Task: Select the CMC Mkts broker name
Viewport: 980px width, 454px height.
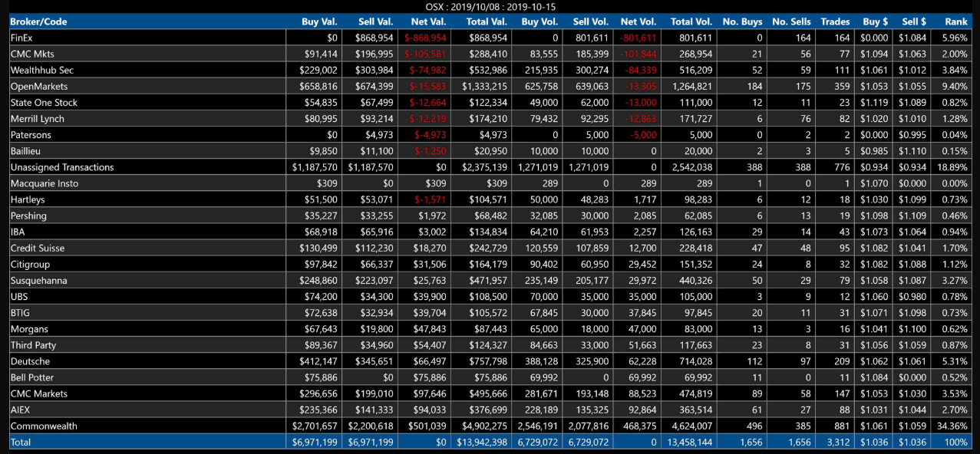Action: coord(32,54)
